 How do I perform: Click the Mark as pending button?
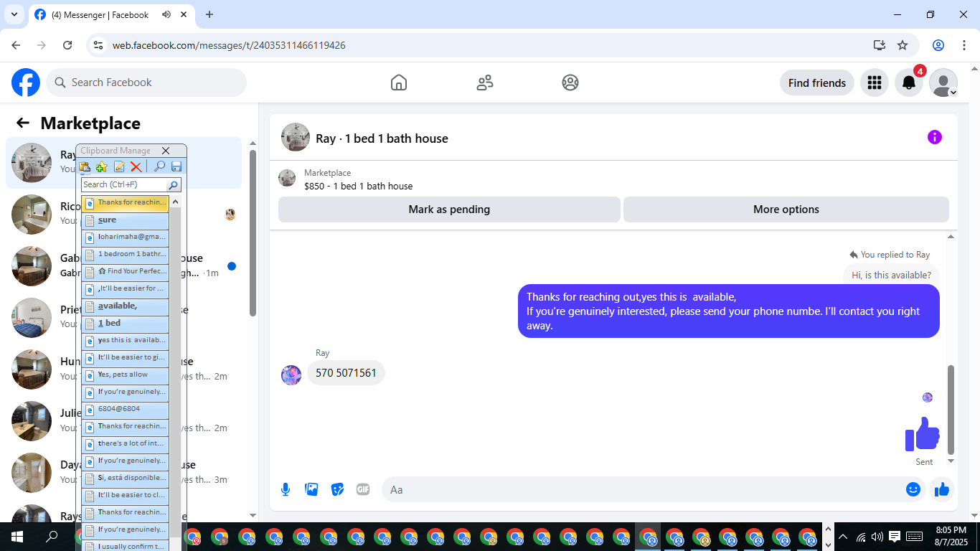[449, 209]
